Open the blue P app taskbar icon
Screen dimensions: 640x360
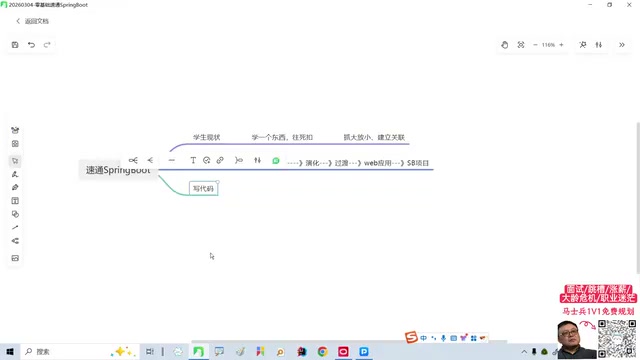364,351
